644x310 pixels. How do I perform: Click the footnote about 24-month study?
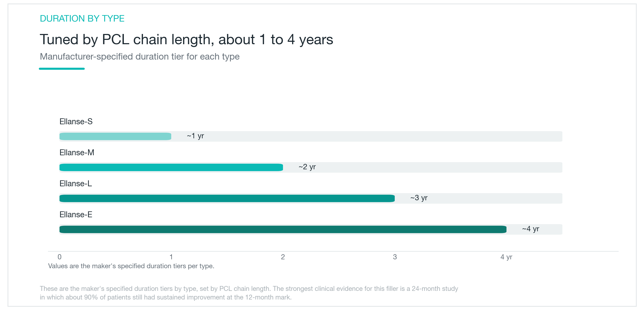pyautogui.click(x=249, y=293)
